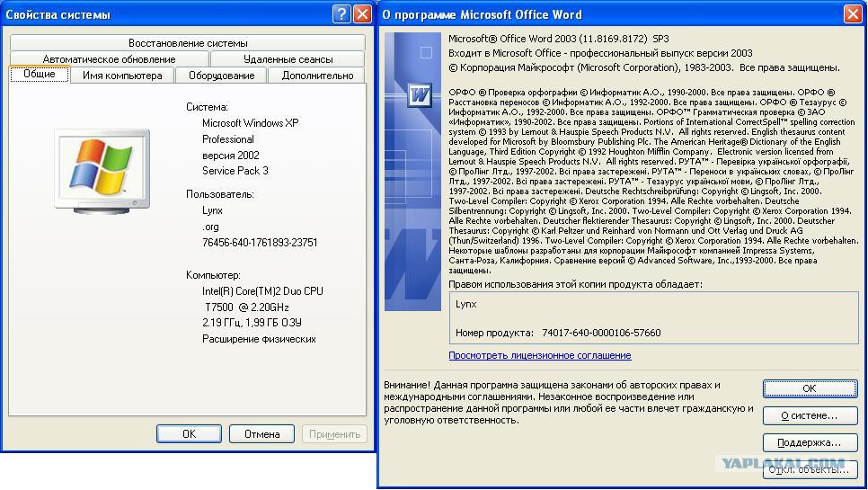Viewport: 868px width, 490px height.
Task: Switch to the Дополнительно tab
Action: [x=317, y=76]
